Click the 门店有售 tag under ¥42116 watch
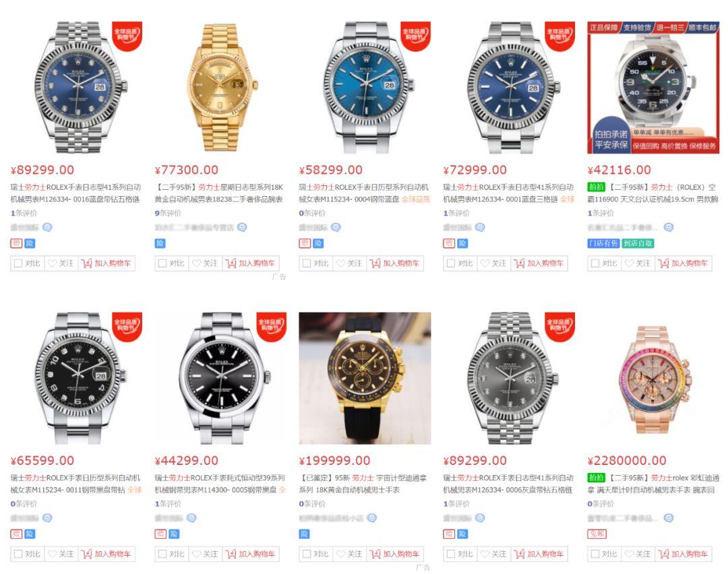The image size is (728, 574). point(603,243)
